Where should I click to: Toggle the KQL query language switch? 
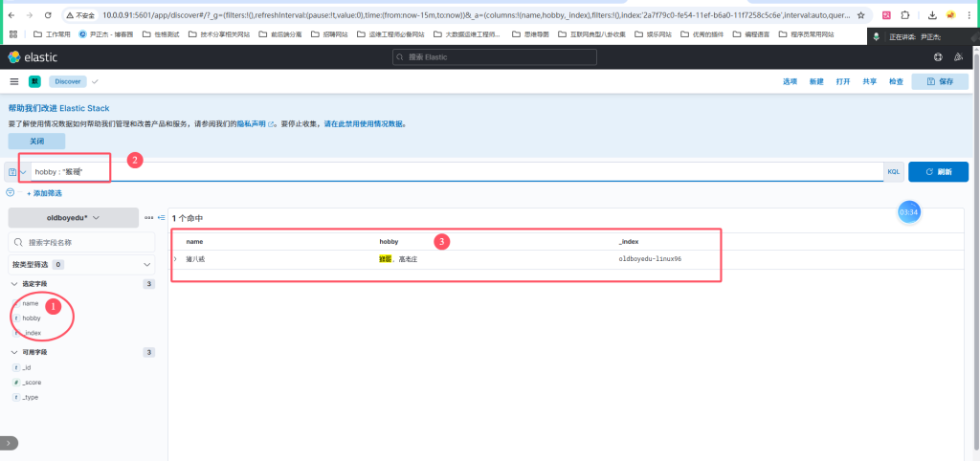tap(894, 172)
